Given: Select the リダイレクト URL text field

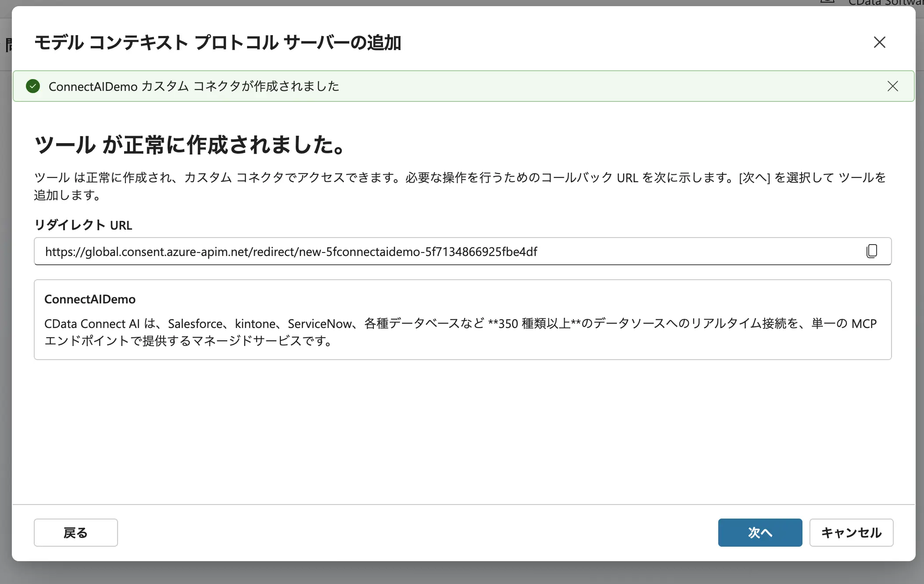Looking at the screenshot, I should click(x=395, y=251).
